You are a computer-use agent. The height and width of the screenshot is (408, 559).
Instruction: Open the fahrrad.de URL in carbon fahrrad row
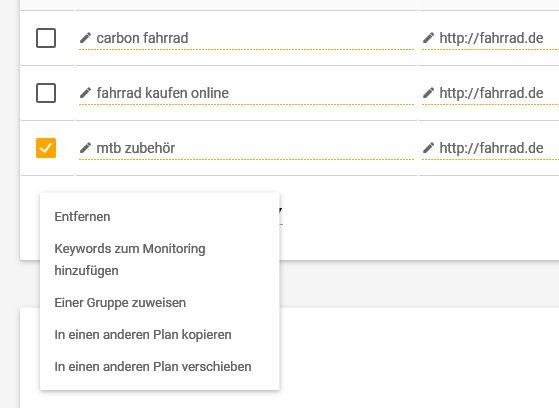[491, 38]
